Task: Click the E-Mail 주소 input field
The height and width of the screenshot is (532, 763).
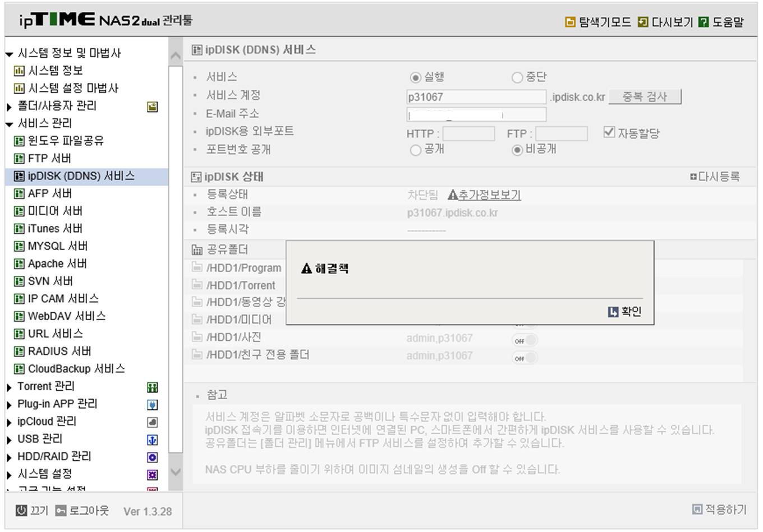Action: tap(476, 114)
